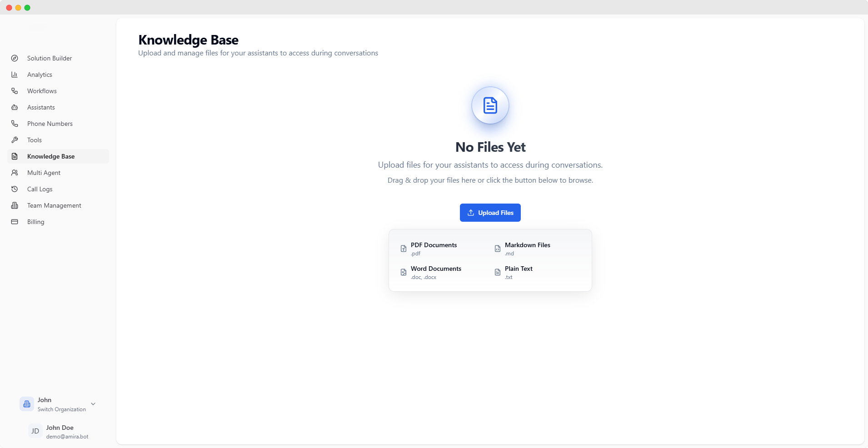This screenshot has height=448, width=868.
Task: Select the Solution Builder compass icon
Action: tap(15, 58)
